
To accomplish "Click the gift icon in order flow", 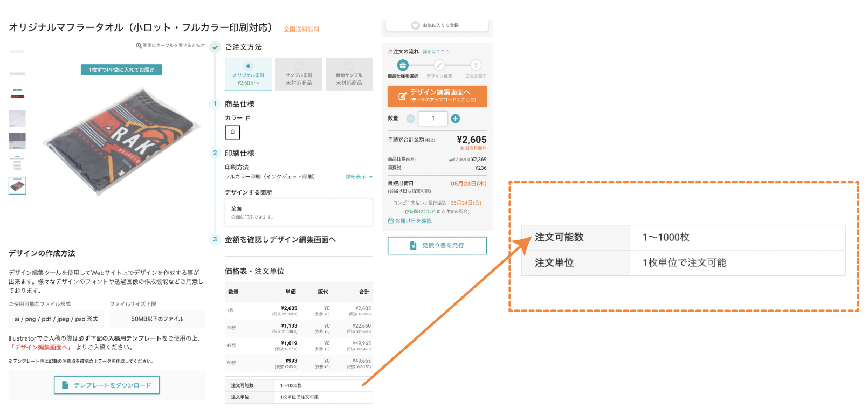I will (403, 65).
